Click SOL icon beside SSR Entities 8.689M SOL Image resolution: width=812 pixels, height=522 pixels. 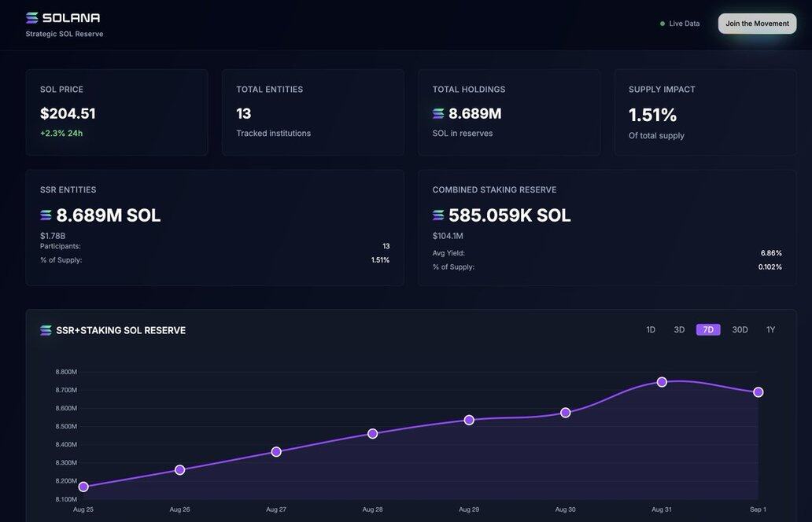pyautogui.click(x=46, y=215)
